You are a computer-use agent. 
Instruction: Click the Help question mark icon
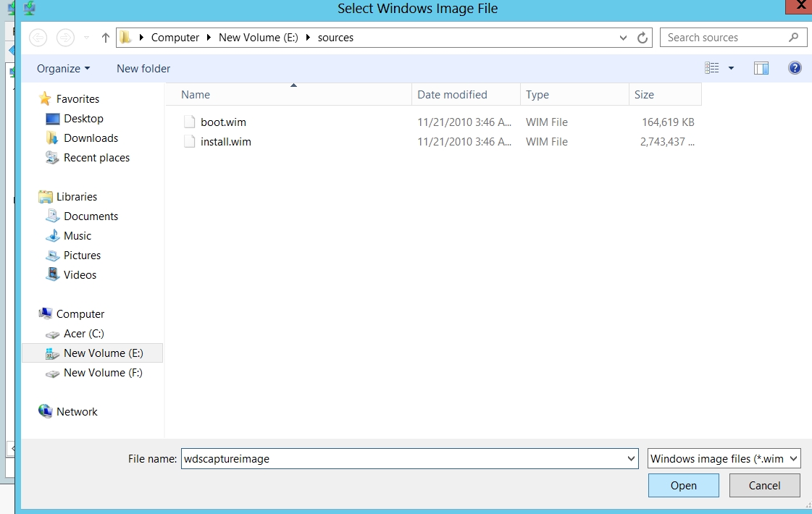(x=795, y=68)
